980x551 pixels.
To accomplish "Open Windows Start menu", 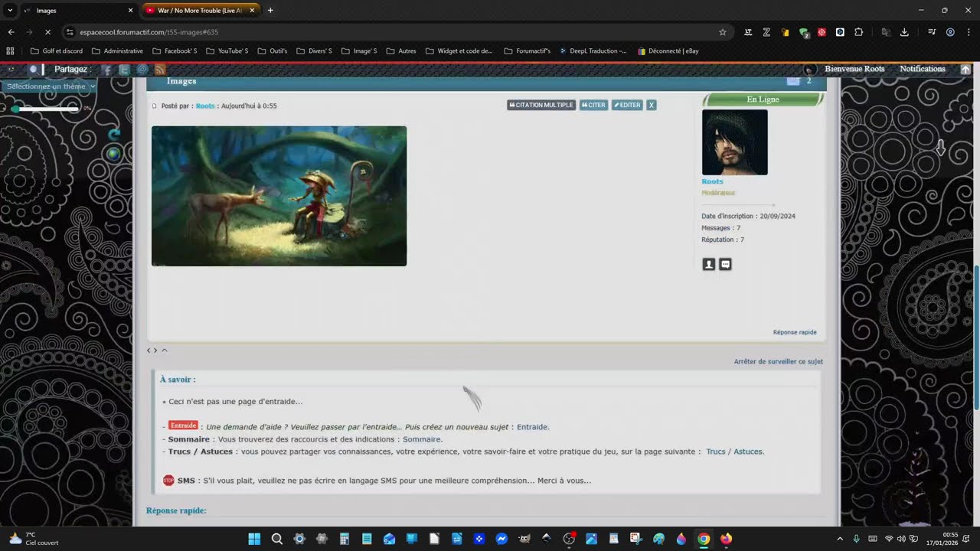I will coord(254,539).
